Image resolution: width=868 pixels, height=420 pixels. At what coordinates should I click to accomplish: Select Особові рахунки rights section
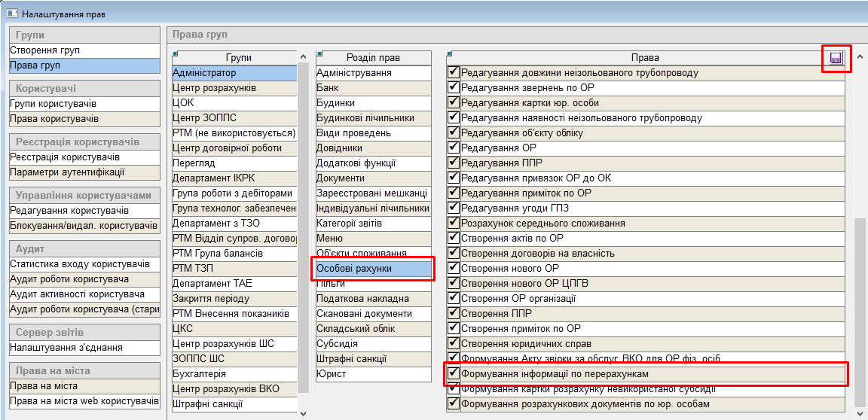tap(374, 269)
